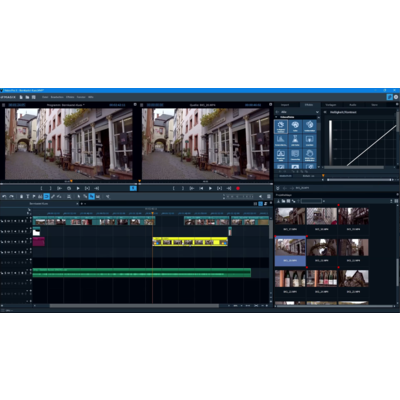Open the Effekte menu in menu bar
400x400 pixels.
pyautogui.click(x=70, y=97)
